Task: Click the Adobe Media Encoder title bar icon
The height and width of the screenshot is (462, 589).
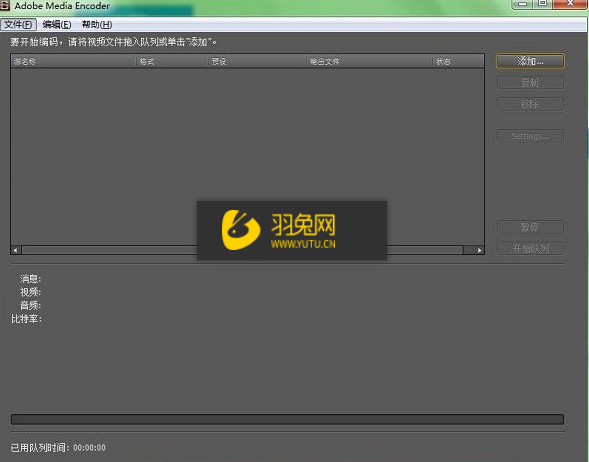Action: 5,5
